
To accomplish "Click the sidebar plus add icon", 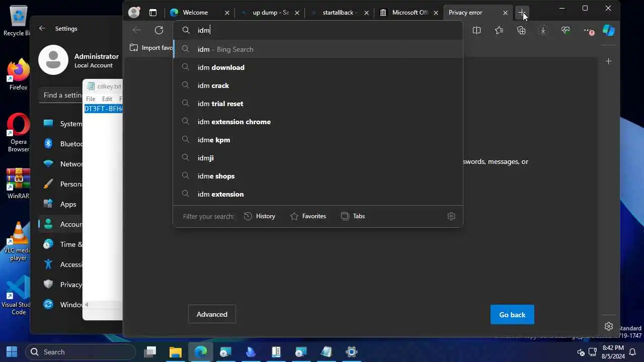I will coord(609,61).
